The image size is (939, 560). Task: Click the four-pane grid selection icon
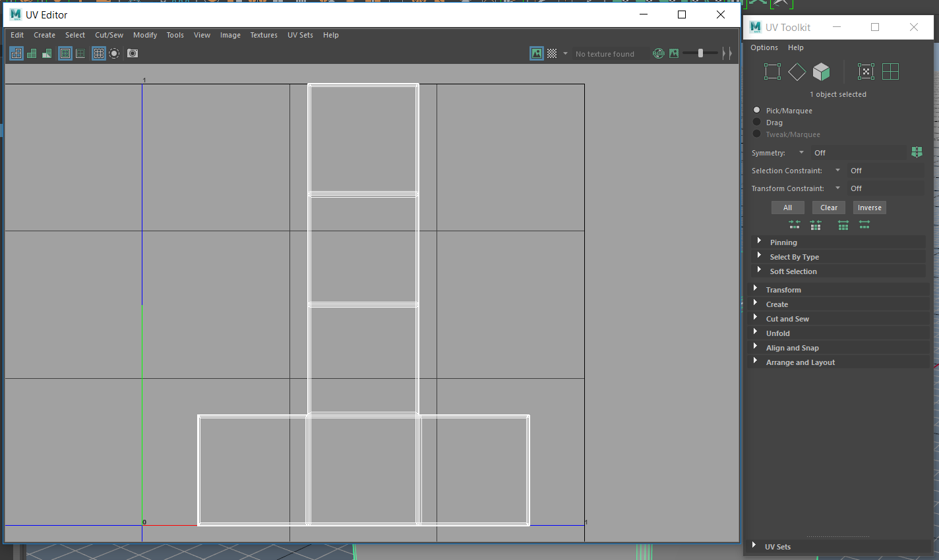pyautogui.click(x=891, y=72)
